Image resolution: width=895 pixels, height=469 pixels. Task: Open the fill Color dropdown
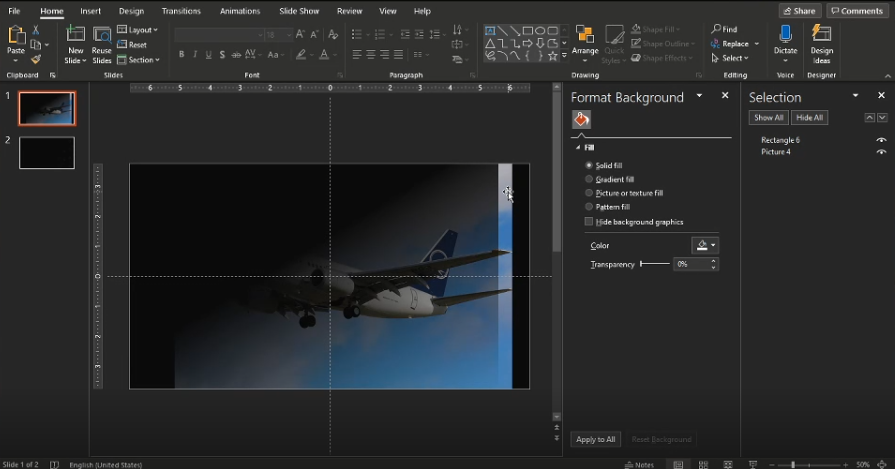[705, 246]
